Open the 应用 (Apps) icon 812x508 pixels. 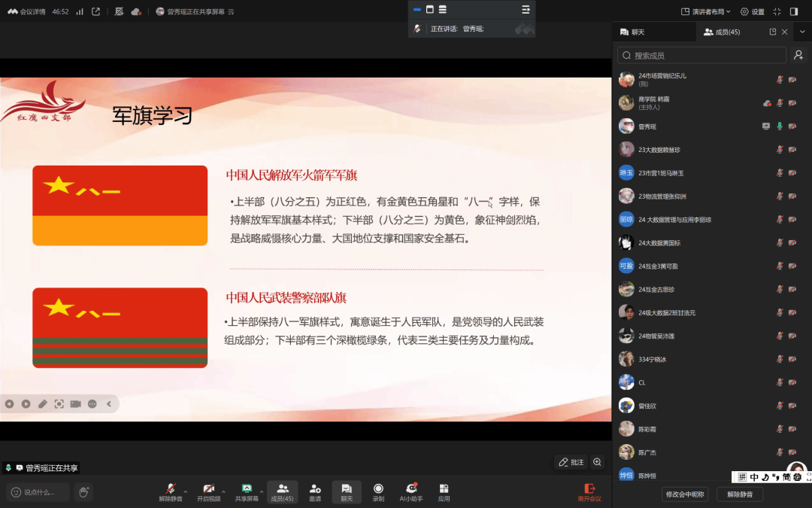coord(444,491)
